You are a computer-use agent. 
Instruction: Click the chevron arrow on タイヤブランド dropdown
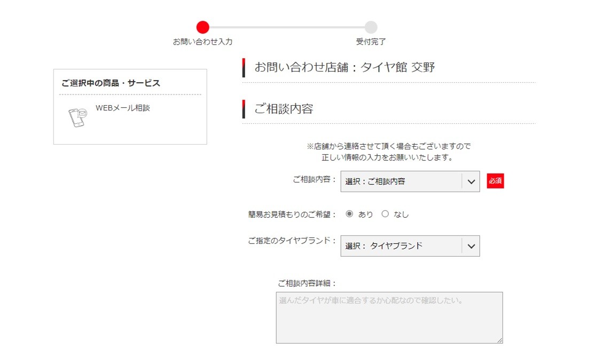pos(471,246)
